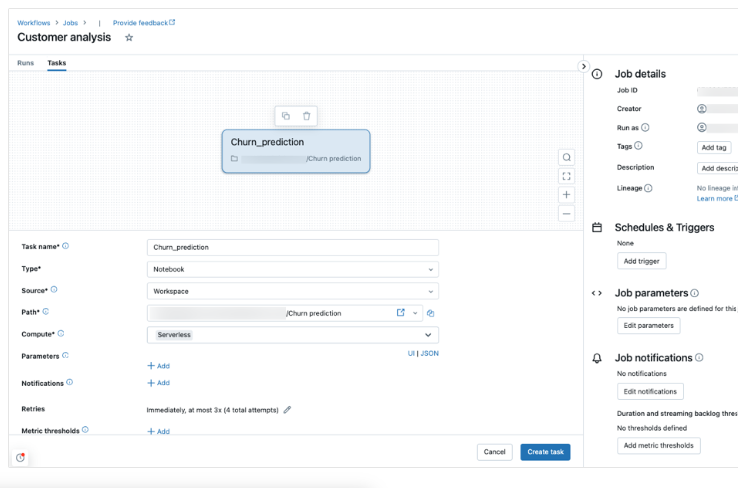Zoom in on the task canvas
This screenshot has height=488, width=738.
coord(567,195)
